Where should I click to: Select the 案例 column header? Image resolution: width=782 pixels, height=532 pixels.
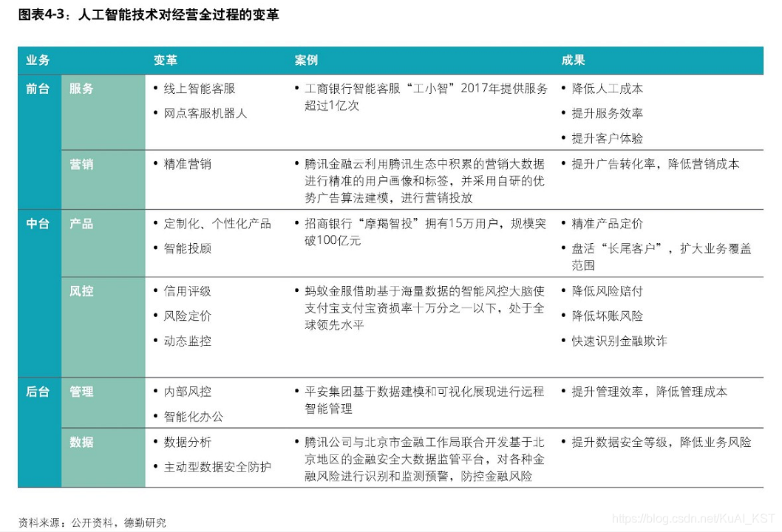pyautogui.click(x=305, y=61)
